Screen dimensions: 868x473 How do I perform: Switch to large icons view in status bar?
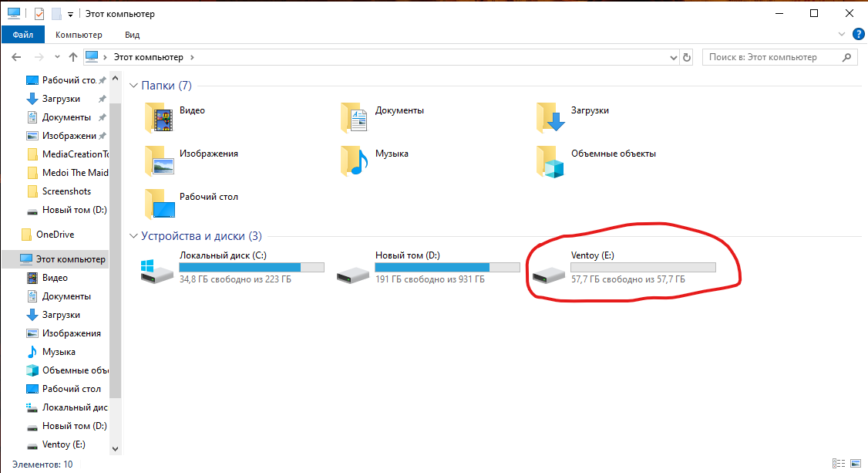click(x=856, y=465)
